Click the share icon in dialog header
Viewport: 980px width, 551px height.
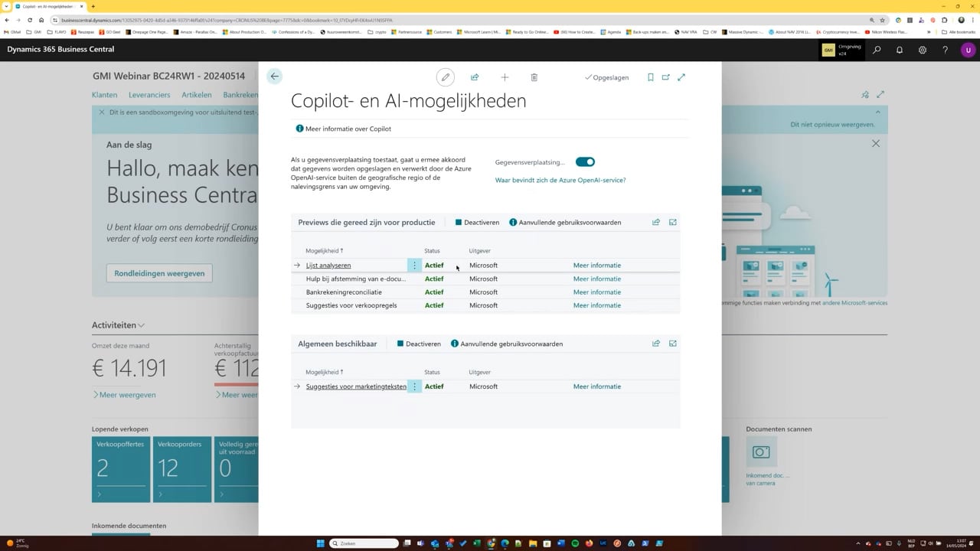click(x=475, y=77)
